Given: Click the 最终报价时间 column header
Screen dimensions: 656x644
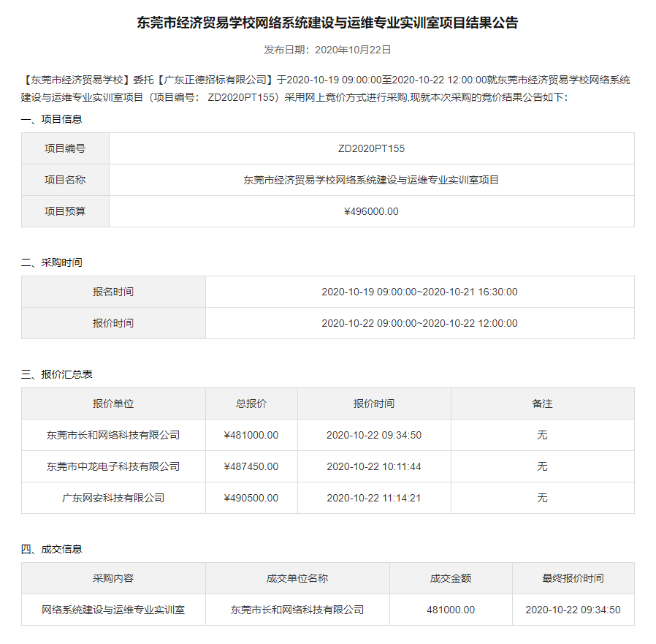Looking at the screenshot, I should click(x=573, y=578).
